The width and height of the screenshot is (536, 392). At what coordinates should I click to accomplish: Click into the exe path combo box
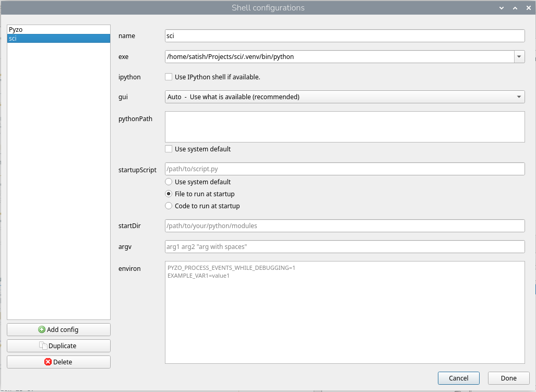point(339,57)
